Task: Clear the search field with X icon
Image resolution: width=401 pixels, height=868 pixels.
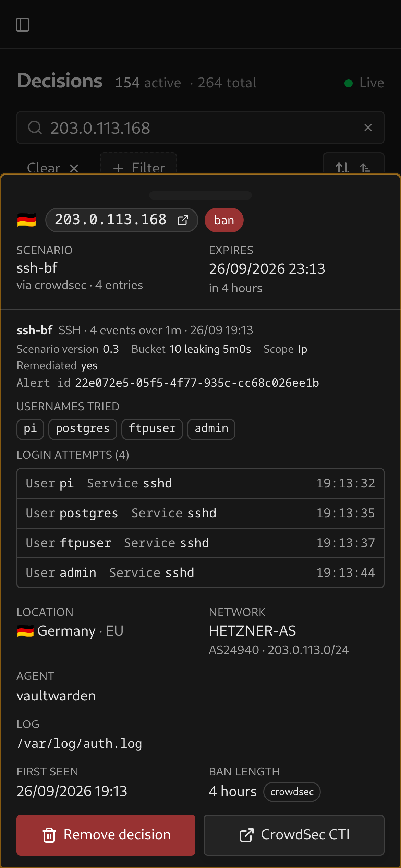Action: tap(368, 128)
